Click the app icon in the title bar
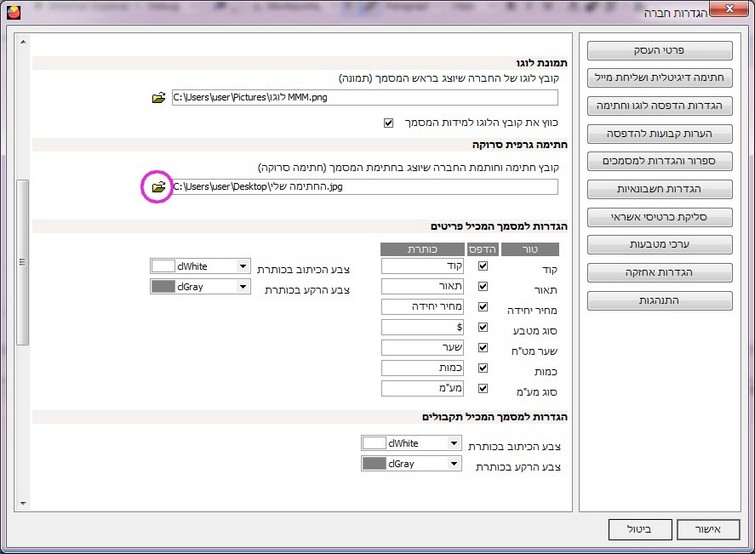Image resolution: width=755 pixels, height=554 pixels. pos(11,12)
